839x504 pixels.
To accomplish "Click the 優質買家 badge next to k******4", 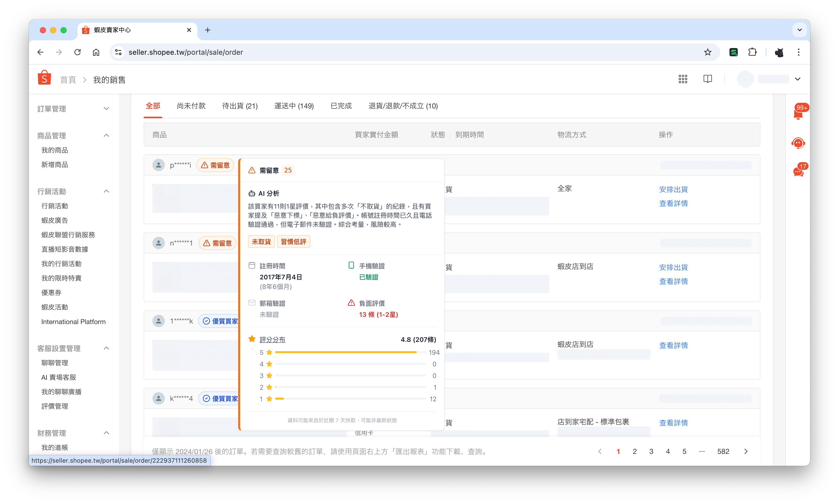I will [x=219, y=398].
